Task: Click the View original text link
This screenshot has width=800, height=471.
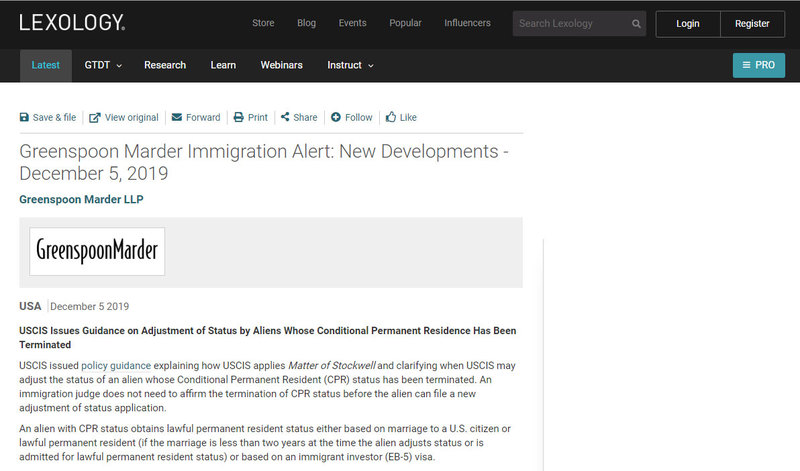Action: (x=132, y=117)
